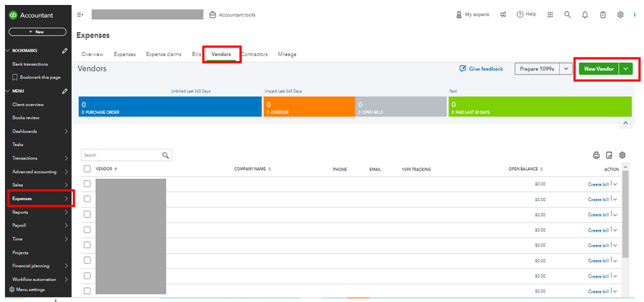Click the QuickBooks Accountant logo
Screen dimensions: 644x302
click(31, 15)
